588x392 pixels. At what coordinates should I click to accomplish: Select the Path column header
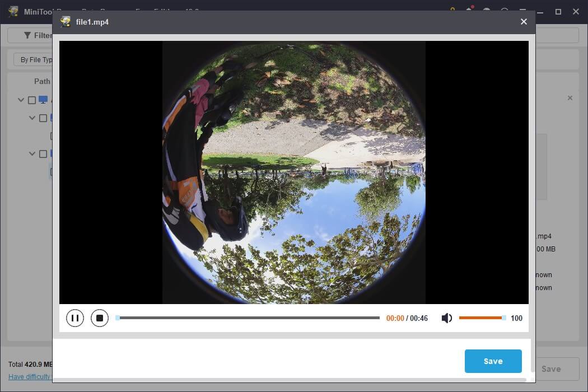coord(42,81)
